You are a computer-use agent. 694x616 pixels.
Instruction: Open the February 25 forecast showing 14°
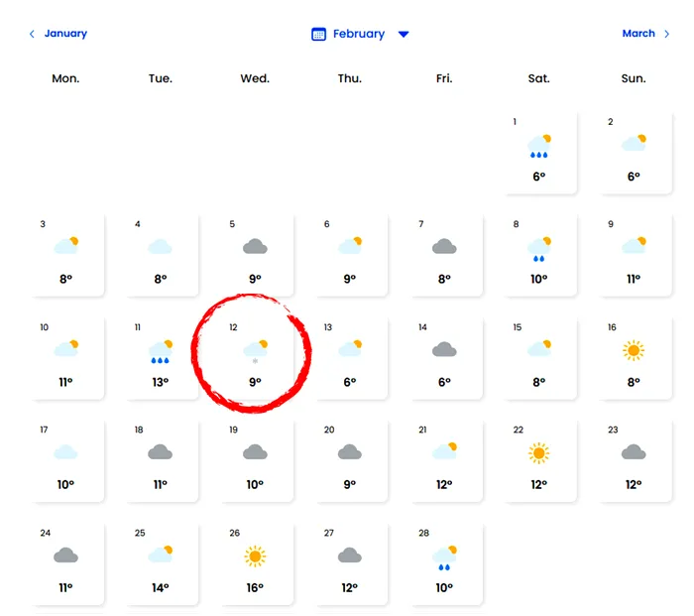click(x=161, y=564)
